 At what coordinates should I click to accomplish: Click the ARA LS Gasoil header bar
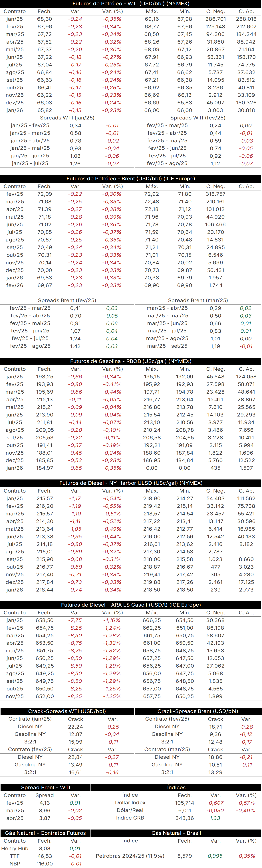131,605
